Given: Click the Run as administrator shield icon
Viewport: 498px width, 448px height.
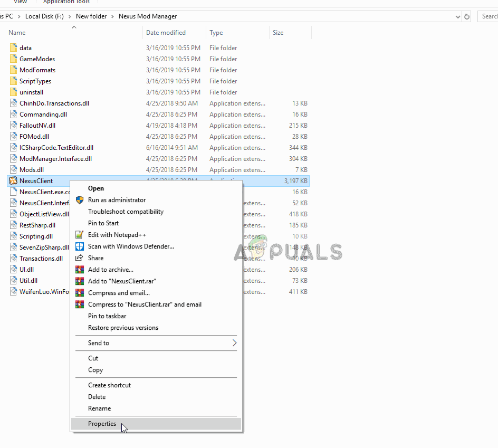Looking at the screenshot, I should (x=80, y=200).
